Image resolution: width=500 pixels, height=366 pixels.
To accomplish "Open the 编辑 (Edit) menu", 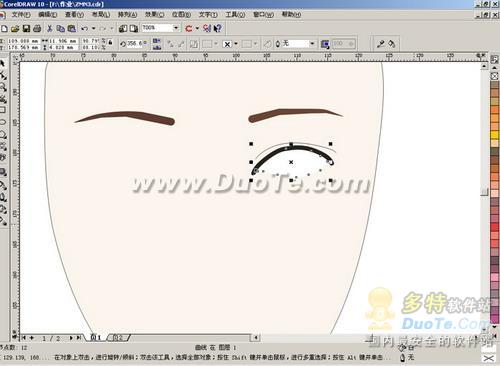I will pyautogui.click(x=47, y=14).
